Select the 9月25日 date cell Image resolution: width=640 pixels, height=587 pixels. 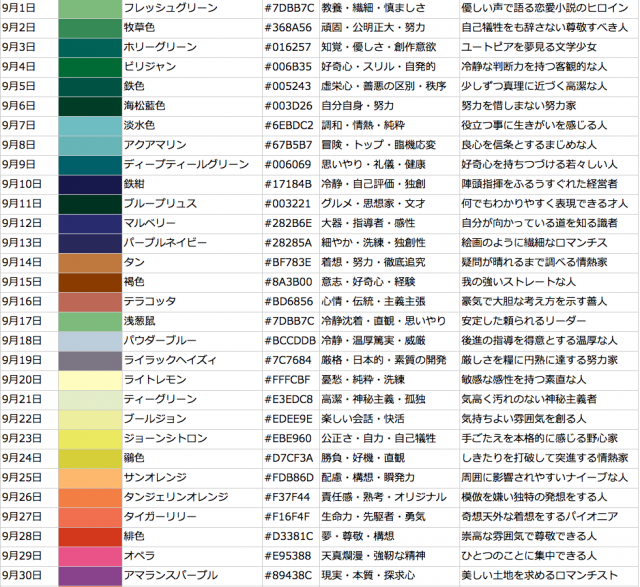(29, 477)
